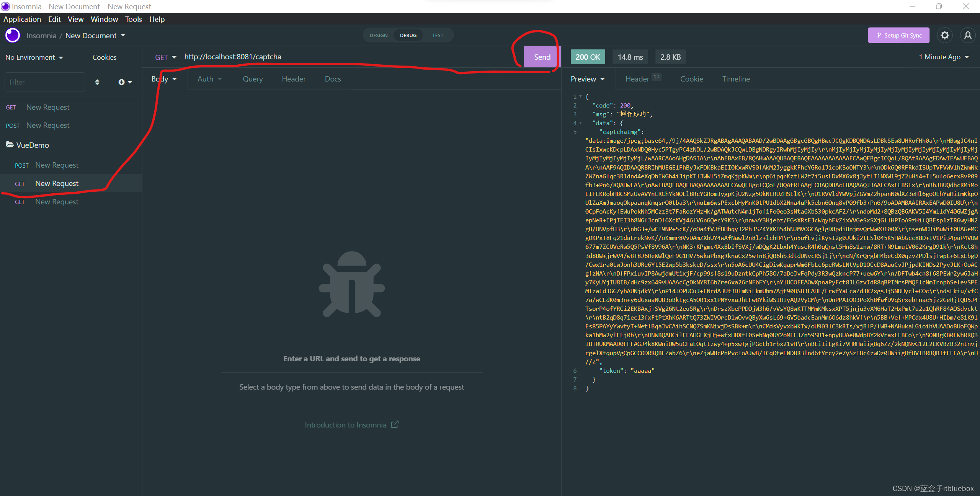
Task: Switch to TEST mode
Action: pos(438,35)
